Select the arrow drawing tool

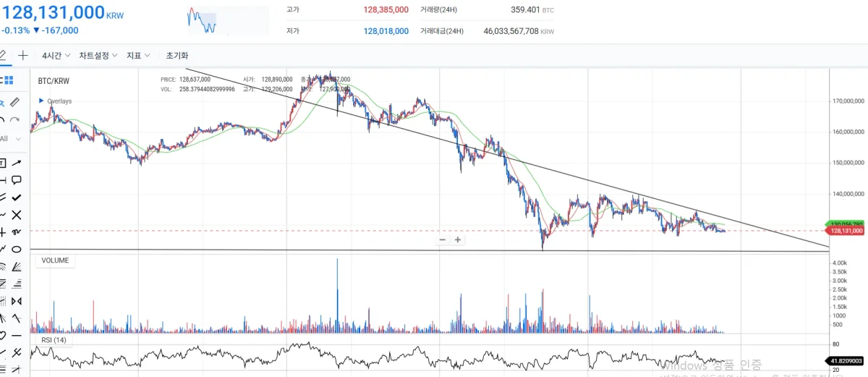point(16,163)
